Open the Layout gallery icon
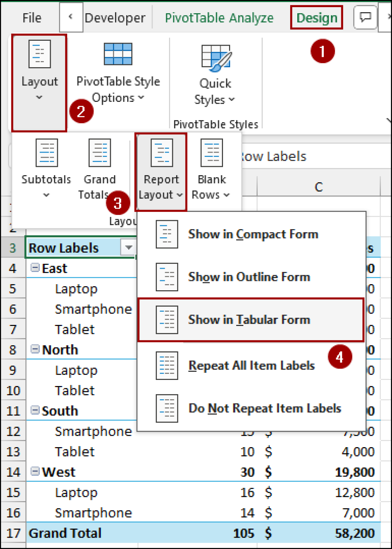The height and width of the screenshot is (549, 392). click(x=39, y=54)
